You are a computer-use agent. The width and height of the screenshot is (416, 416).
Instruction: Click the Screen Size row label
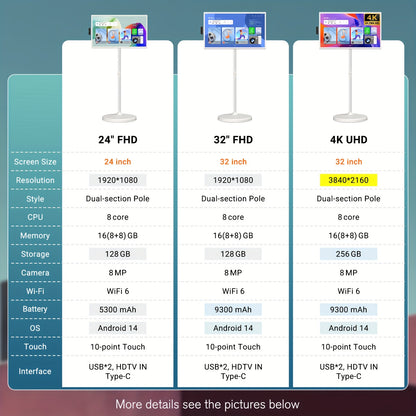(35, 162)
